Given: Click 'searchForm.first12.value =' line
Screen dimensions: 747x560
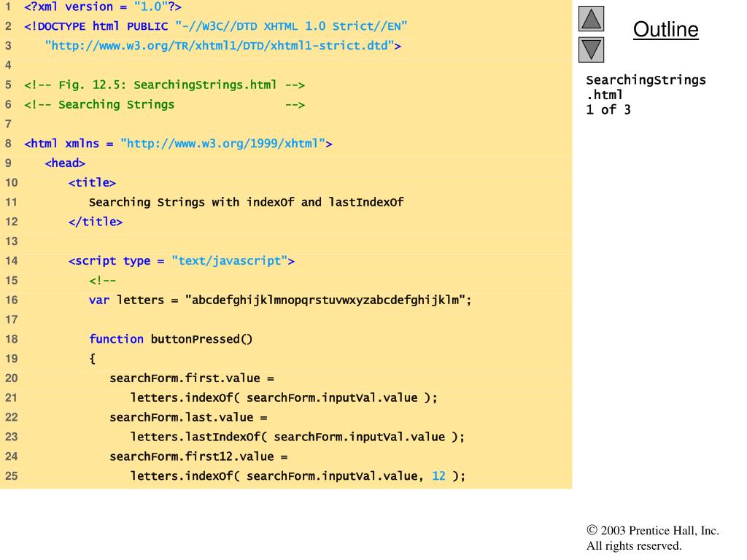Looking at the screenshot, I should pyautogui.click(x=198, y=456).
